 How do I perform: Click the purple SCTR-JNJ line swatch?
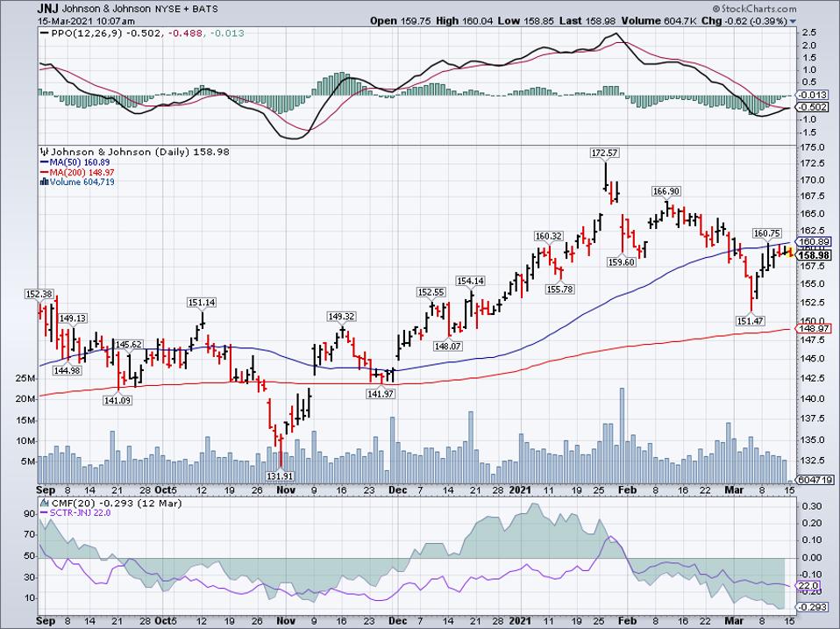click(x=45, y=513)
